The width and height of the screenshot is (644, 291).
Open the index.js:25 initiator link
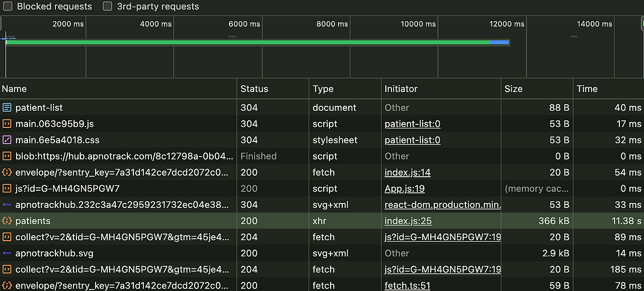(408, 221)
